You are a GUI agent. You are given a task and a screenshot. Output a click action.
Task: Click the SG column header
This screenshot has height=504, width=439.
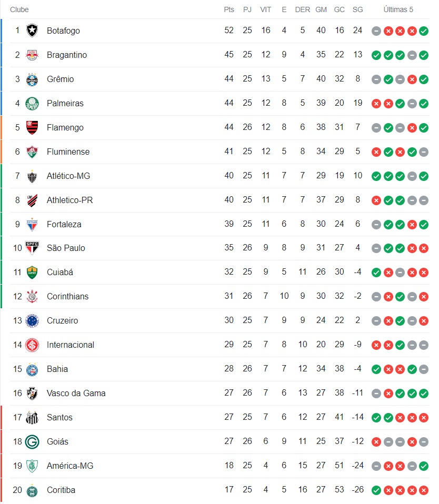(357, 9)
